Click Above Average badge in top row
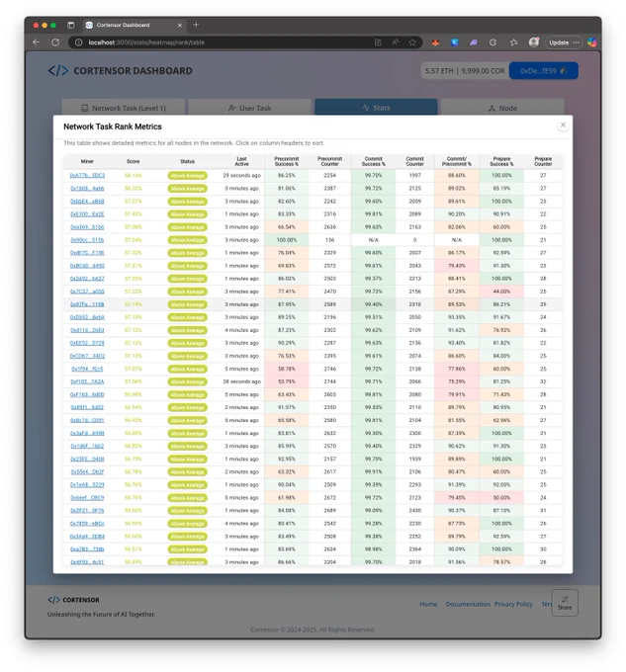Image resolution: width=626 pixels, height=672 pixels. pos(187,175)
